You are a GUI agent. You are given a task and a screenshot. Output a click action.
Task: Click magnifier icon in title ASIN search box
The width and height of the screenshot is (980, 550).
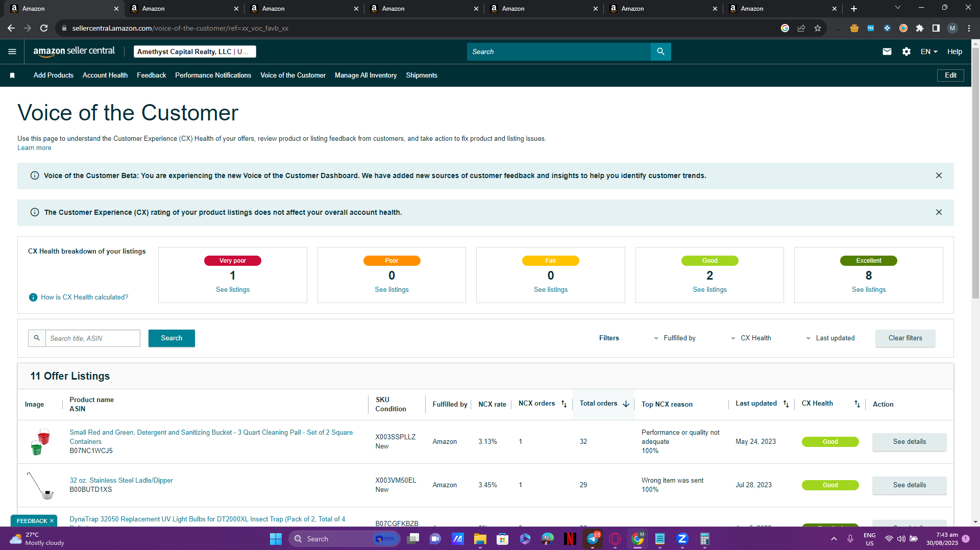37,338
